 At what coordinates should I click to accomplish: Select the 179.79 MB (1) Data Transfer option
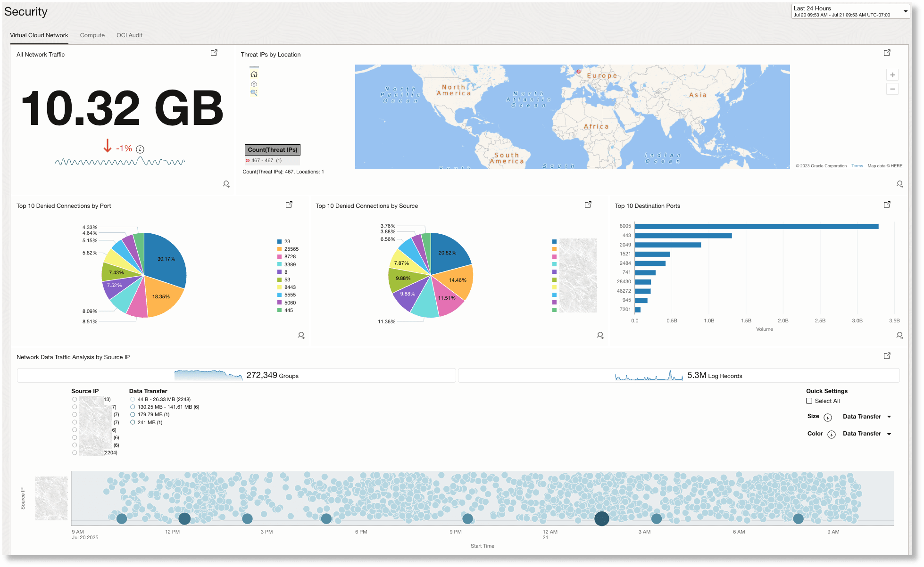click(132, 414)
